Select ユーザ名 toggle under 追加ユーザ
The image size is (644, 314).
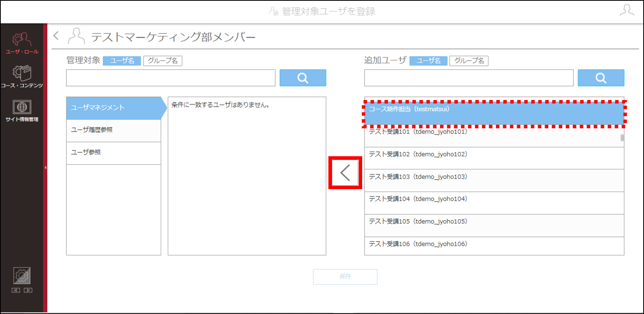(429, 61)
